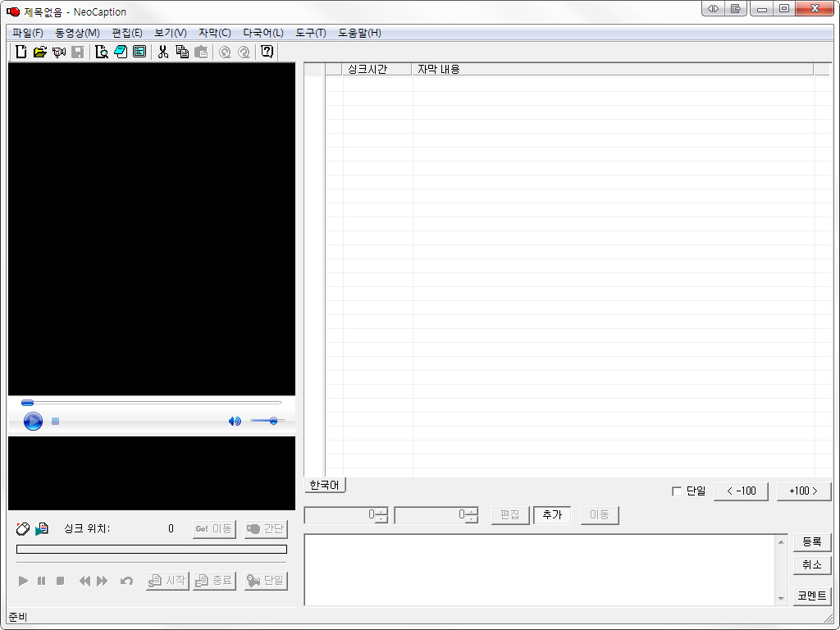
Task: Click the 단일 camera button
Action: click(x=266, y=581)
